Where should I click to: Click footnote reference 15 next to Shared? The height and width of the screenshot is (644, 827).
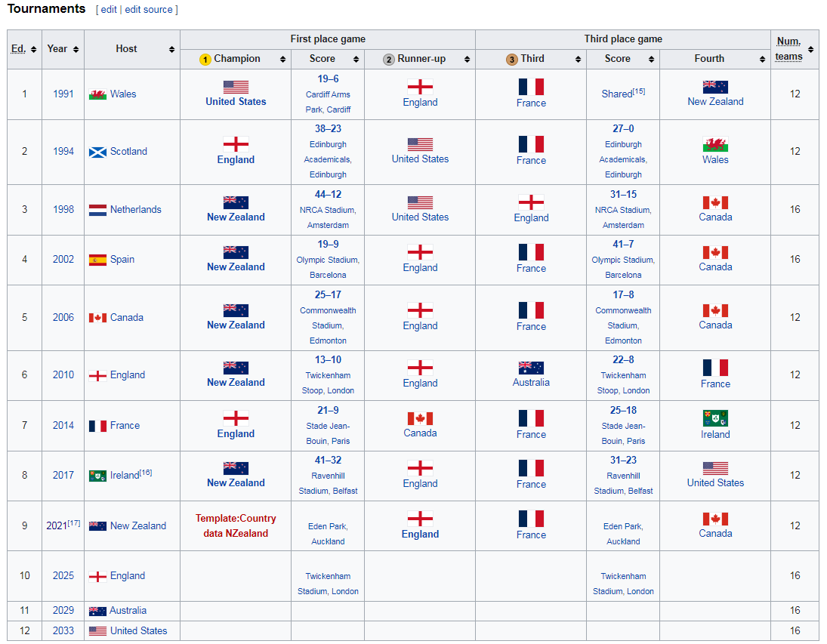[x=640, y=91]
